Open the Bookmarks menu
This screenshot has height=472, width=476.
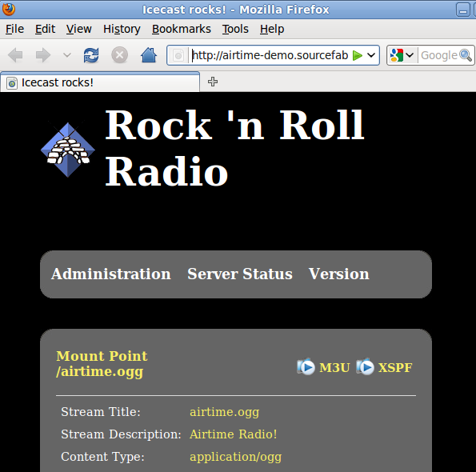(x=182, y=29)
